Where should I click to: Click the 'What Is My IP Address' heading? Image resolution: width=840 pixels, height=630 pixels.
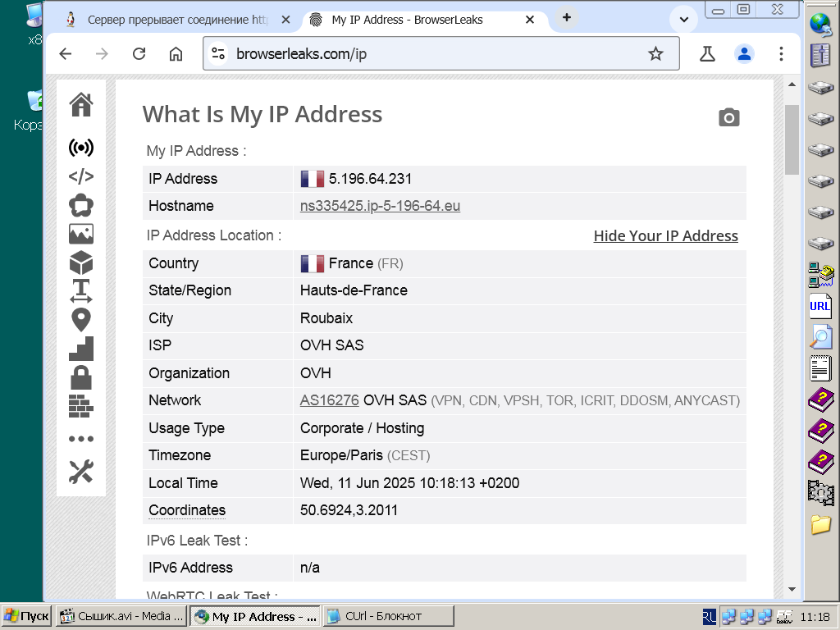(262, 114)
